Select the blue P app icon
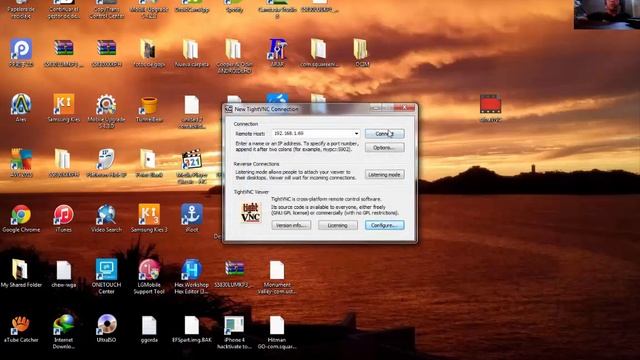 click(x=21, y=53)
